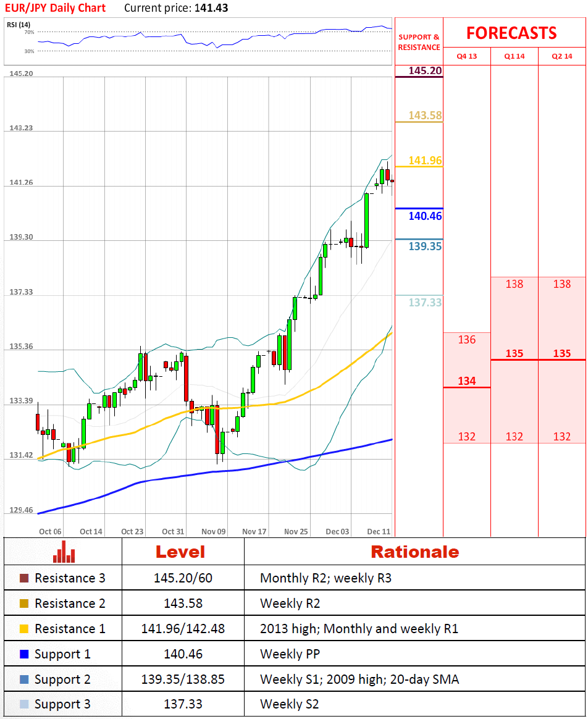Click the Q4 13 forecast high 136
The height and width of the screenshot is (719, 588).
(467, 340)
